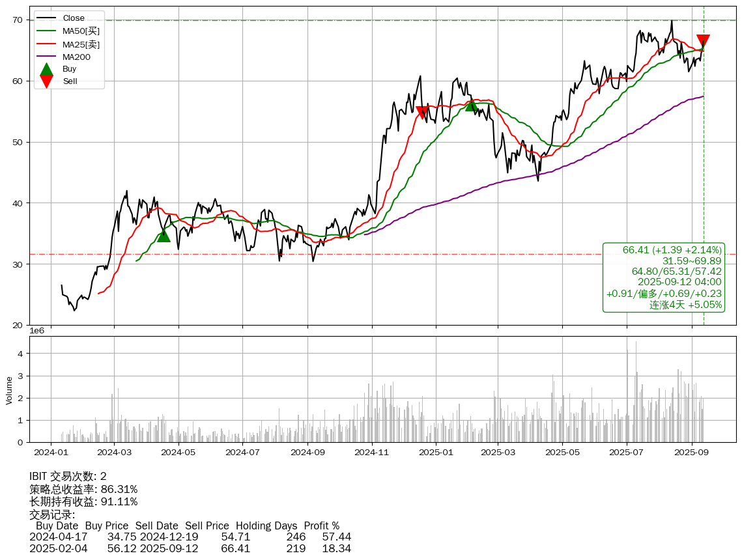Click the green MA50 line swatch in legend
The height and width of the screenshot is (560, 742).
click(x=46, y=31)
